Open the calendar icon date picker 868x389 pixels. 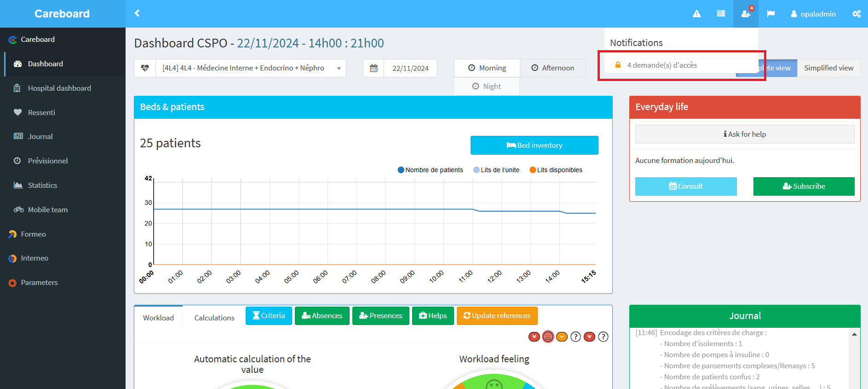(x=374, y=68)
